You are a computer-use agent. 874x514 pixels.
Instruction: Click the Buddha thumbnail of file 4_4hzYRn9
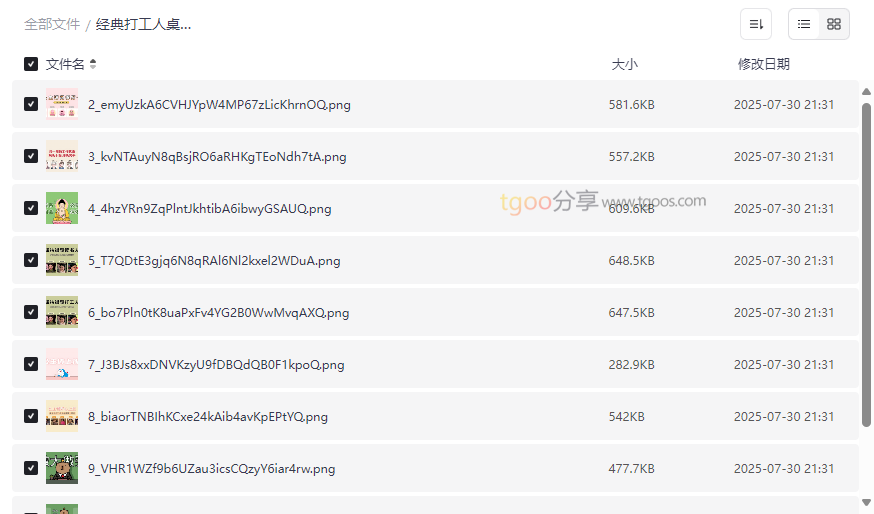click(62, 208)
